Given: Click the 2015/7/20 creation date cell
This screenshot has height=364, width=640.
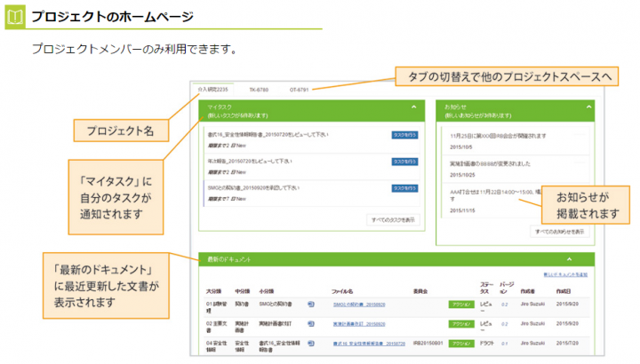Looking at the screenshot, I should tap(567, 344).
